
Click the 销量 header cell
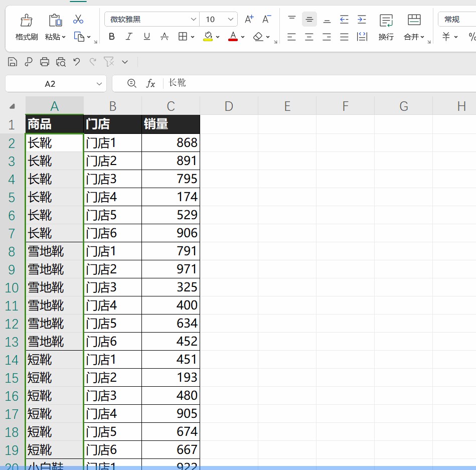171,124
